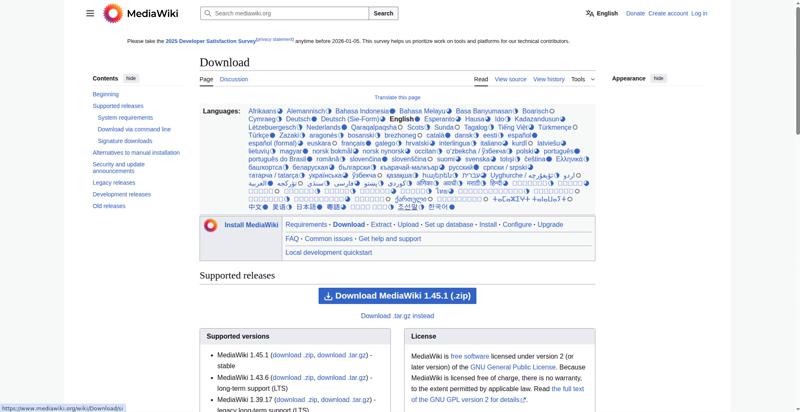Click the external link icon after GPL details

tap(523, 400)
